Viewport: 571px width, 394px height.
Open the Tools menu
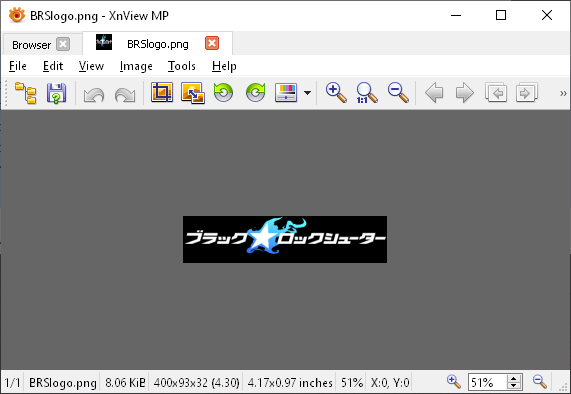pos(182,66)
